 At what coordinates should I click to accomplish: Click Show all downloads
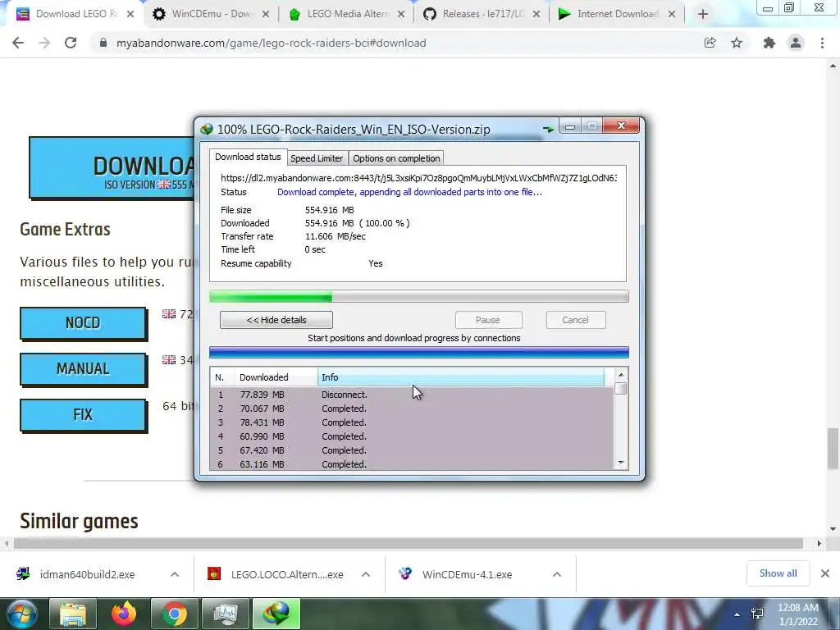(778, 573)
